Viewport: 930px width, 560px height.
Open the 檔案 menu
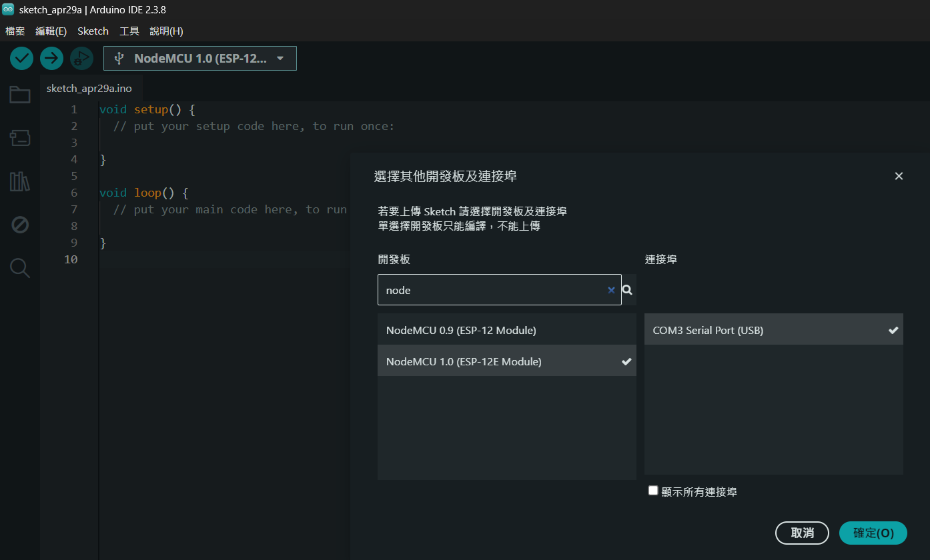15,31
